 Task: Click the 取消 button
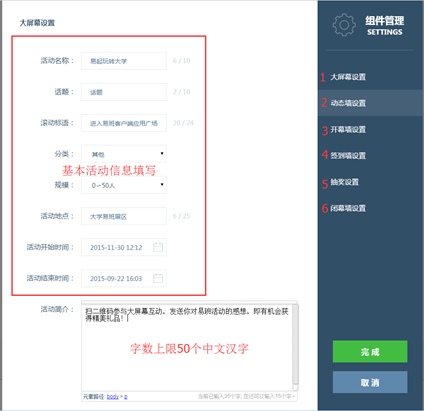[370, 382]
